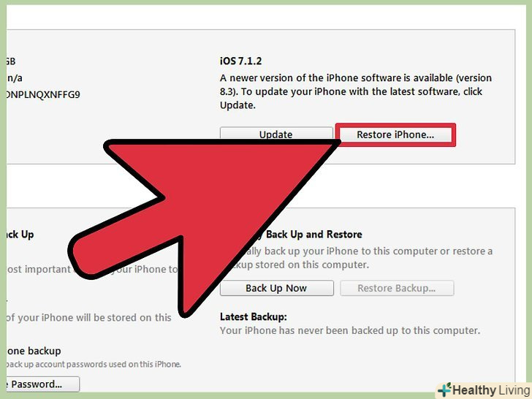This screenshot has width=532, height=399.
Task: Click the iPhone backup encryption label
Action: [34, 351]
